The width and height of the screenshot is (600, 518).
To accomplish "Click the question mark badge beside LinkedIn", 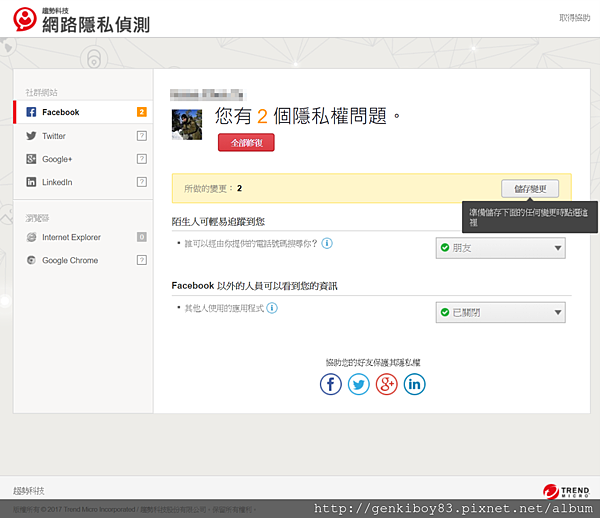I will click(x=142, y=182).
